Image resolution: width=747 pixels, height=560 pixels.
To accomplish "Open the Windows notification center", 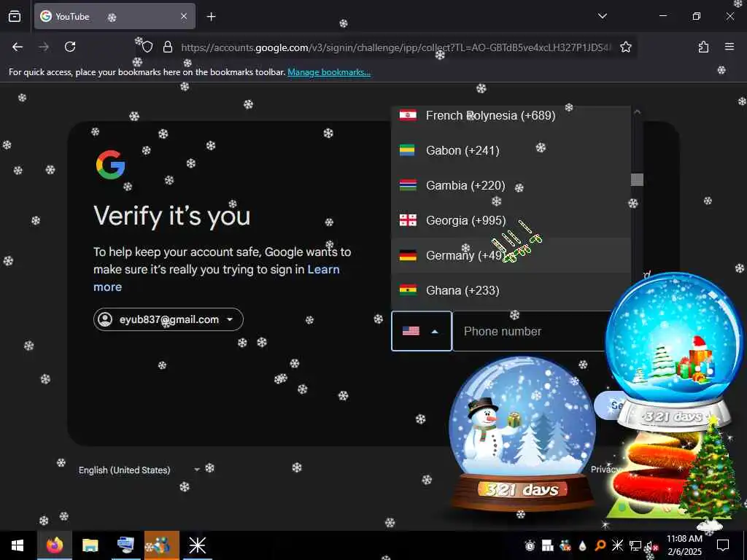I will click(723, 545).
